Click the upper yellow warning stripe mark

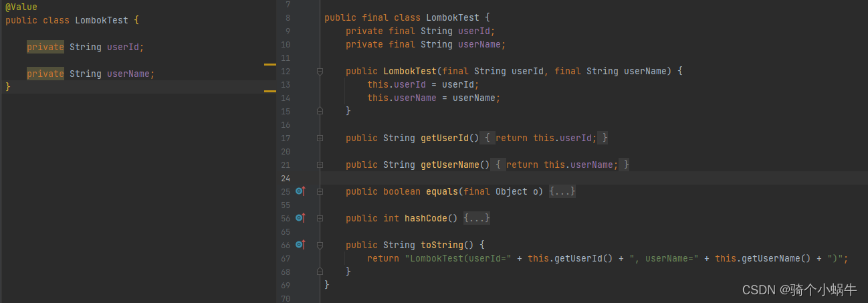coord(270,64)
